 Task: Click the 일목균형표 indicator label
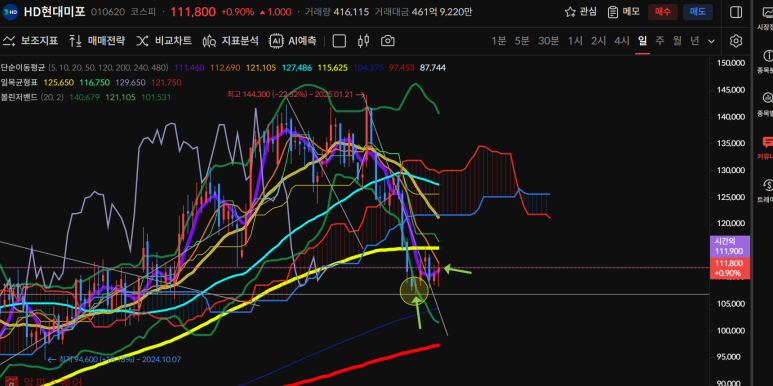(20, 82)
